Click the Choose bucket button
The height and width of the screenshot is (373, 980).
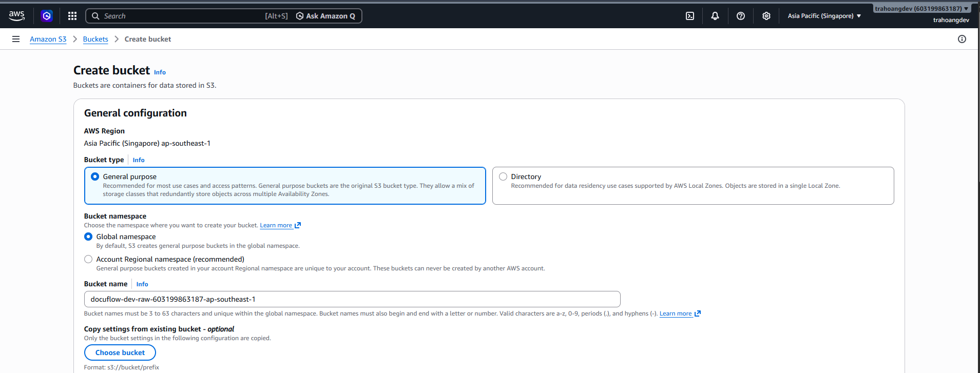[120, 352]
